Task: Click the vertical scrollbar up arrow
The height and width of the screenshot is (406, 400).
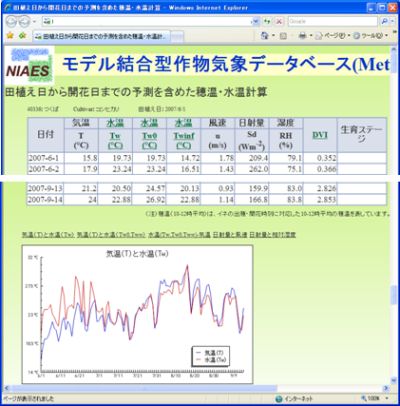Action: click(x=393, y=49)
